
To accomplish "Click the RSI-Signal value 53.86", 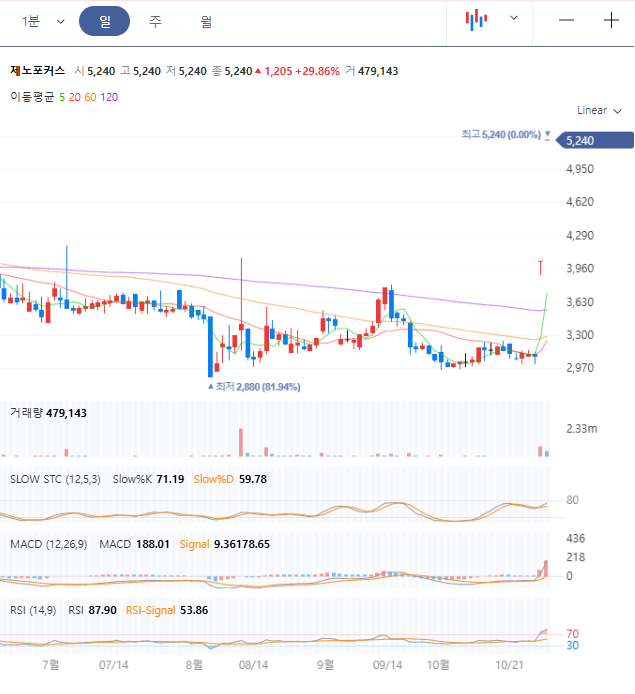I will point(194,610).
